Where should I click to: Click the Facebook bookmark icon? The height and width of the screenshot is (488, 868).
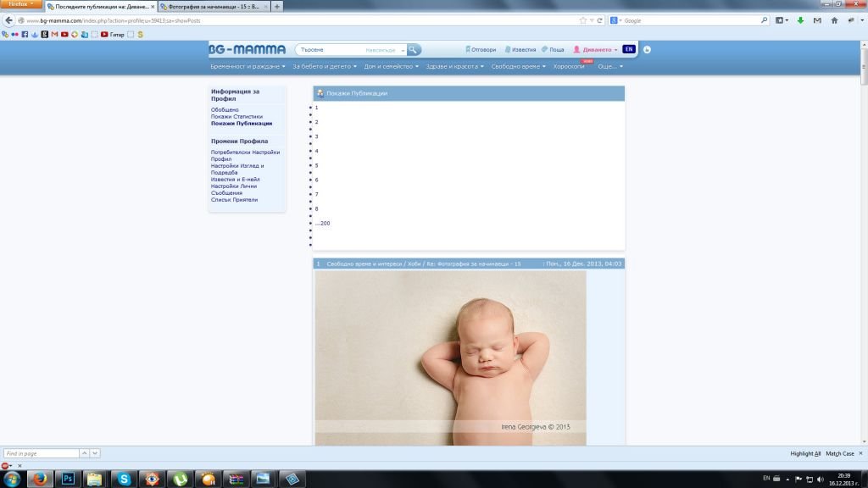[25, 35]
